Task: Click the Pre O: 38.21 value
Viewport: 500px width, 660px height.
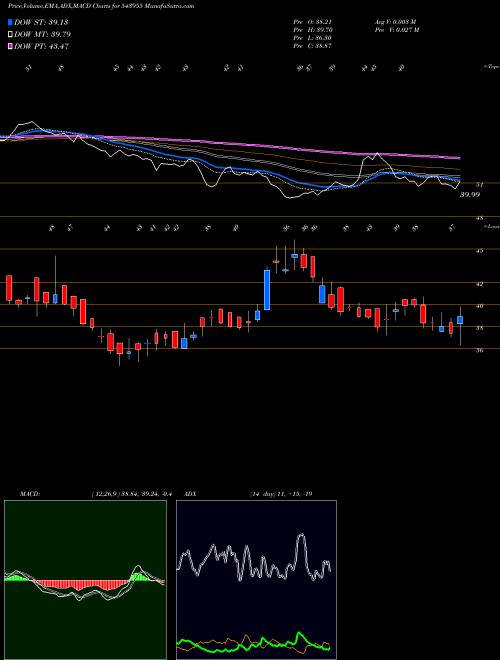Action: tap(312, 22)
